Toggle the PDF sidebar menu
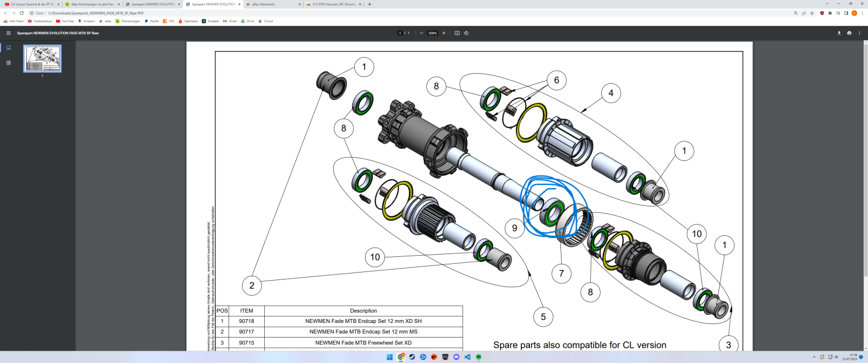 click(x=8, y=33)
